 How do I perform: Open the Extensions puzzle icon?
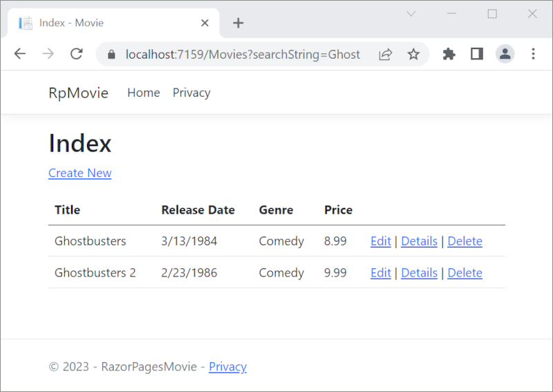449,54
